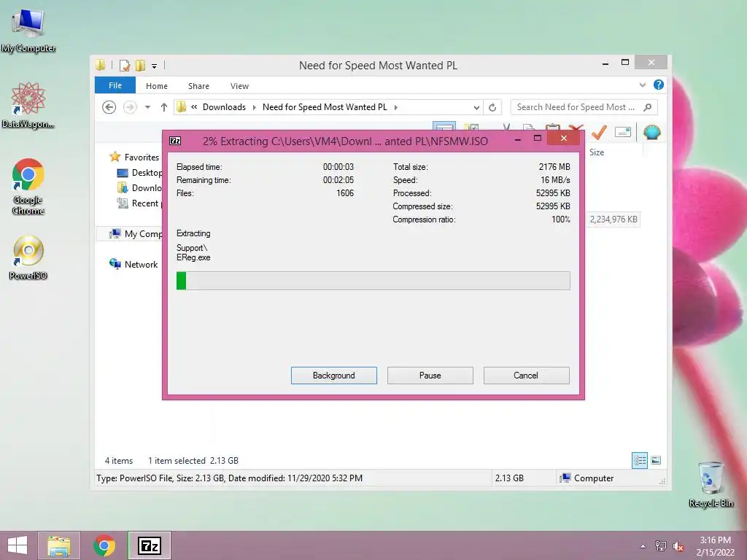Cancel the 7-Zip extraction
The width and height of the screenshot is (747, 560).
tap(526, 376)
